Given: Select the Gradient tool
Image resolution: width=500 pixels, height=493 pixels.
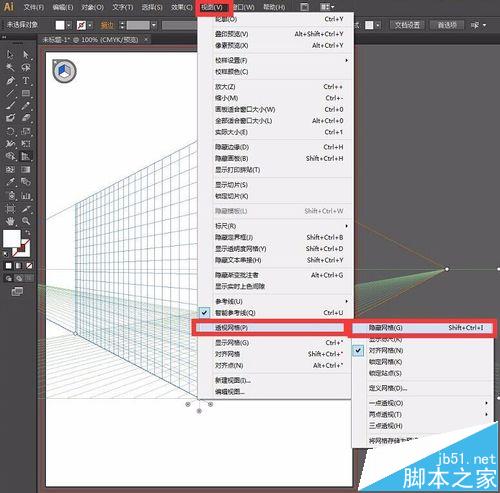Looking at the screenshot, I should click(x=26, y=170).
